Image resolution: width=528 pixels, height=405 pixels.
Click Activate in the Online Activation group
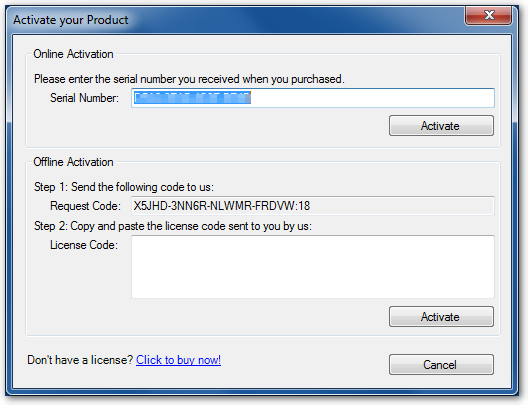[441, 126]
